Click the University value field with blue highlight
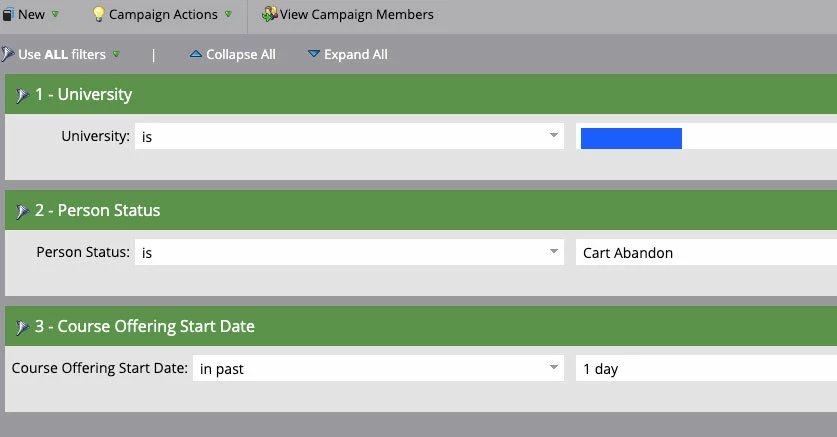The height and width of the screenshot is (437, 837). [x=706, y=136]
